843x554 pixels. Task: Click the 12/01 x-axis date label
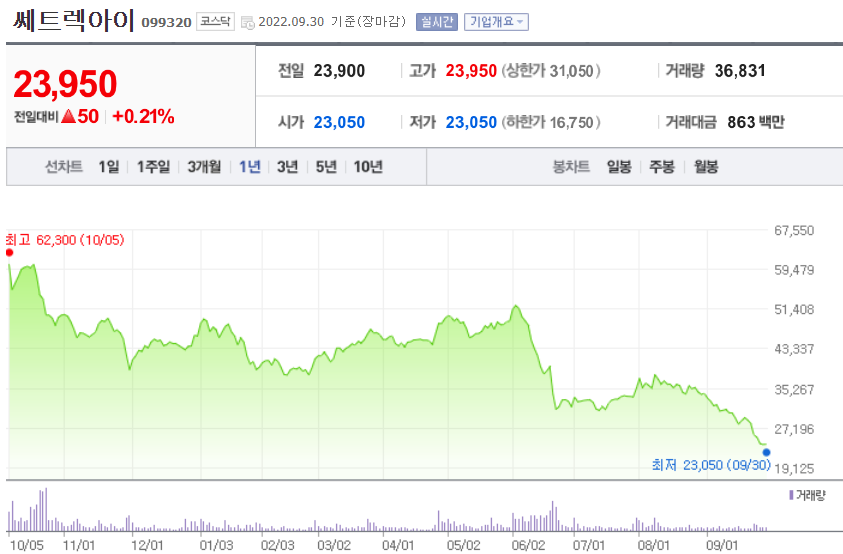coord(147,545)
